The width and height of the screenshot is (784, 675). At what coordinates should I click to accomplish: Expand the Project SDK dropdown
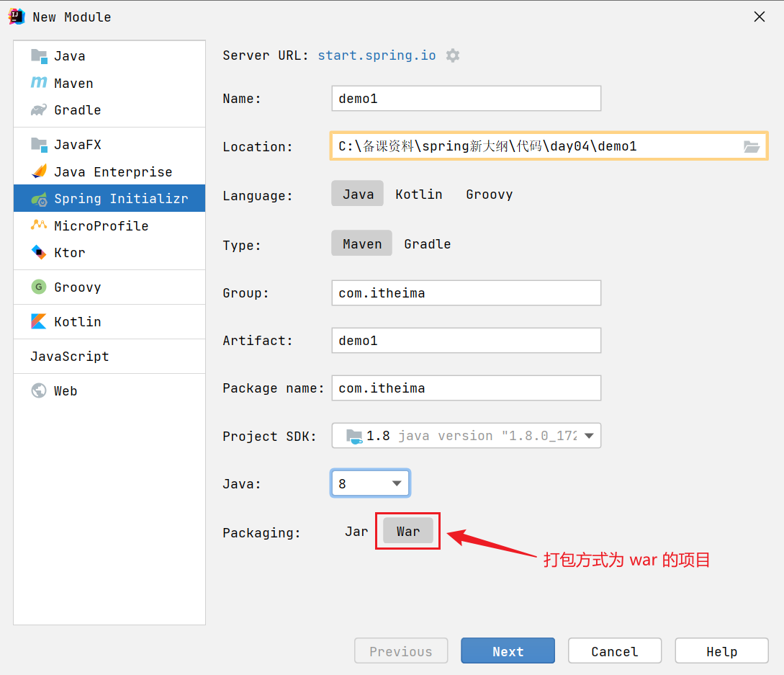[466, 436]
